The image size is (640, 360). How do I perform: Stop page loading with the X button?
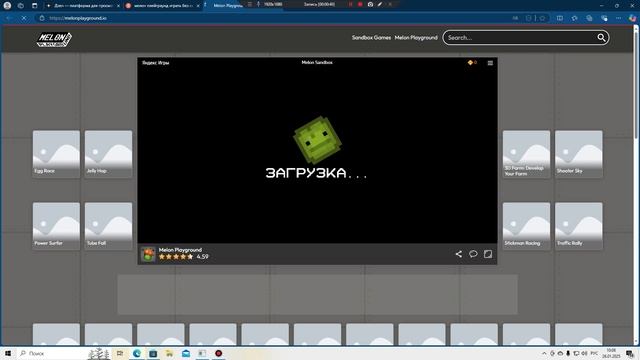tap(24, 18)
